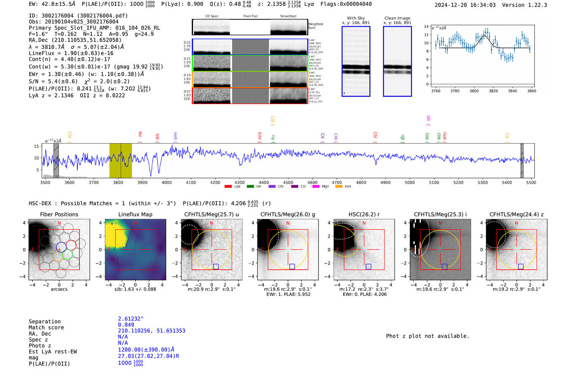Screen dimensions: 576x392
Task: Click the blue match square in HSC r cutout
Action: pyautogui.click(x=368, y=267)
